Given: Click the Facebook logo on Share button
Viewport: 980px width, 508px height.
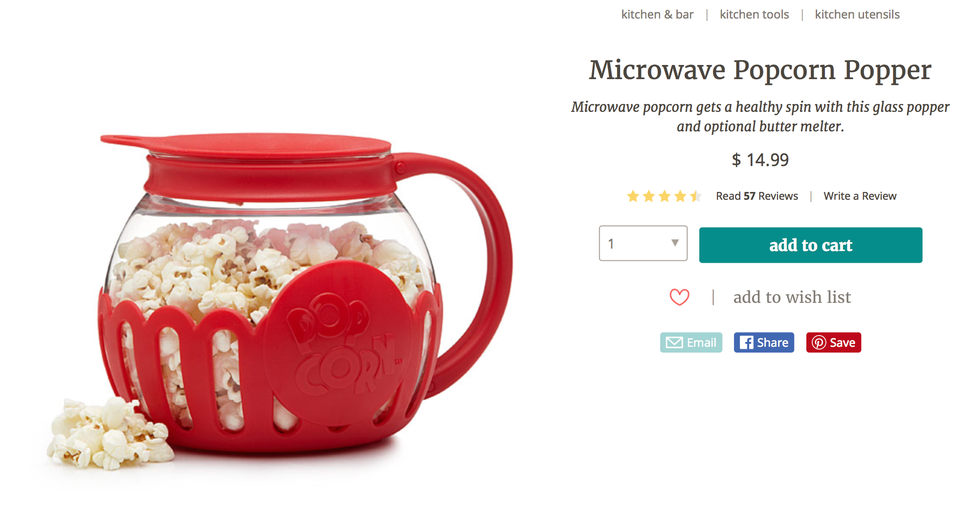Looking at the screenshot, I should [746, 342].
